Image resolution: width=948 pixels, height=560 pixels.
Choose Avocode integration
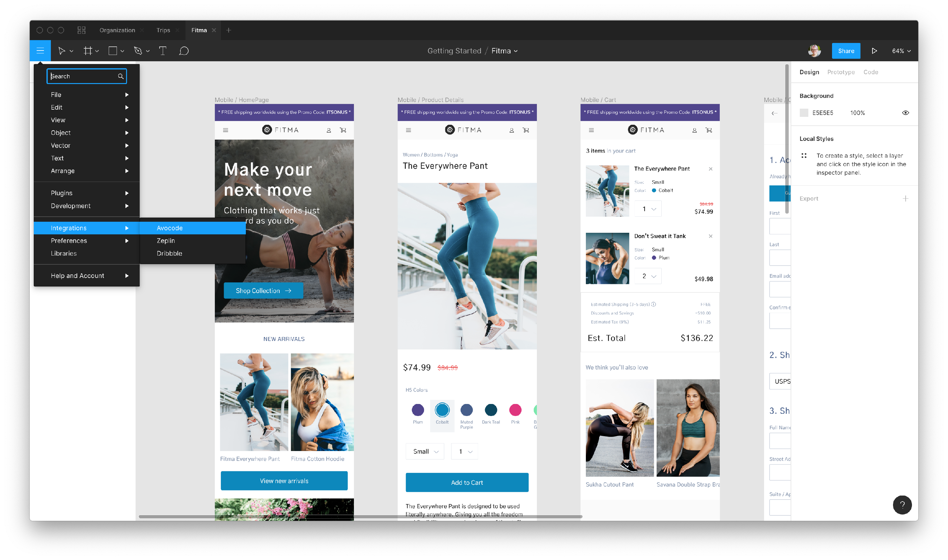tap(192, 228)
